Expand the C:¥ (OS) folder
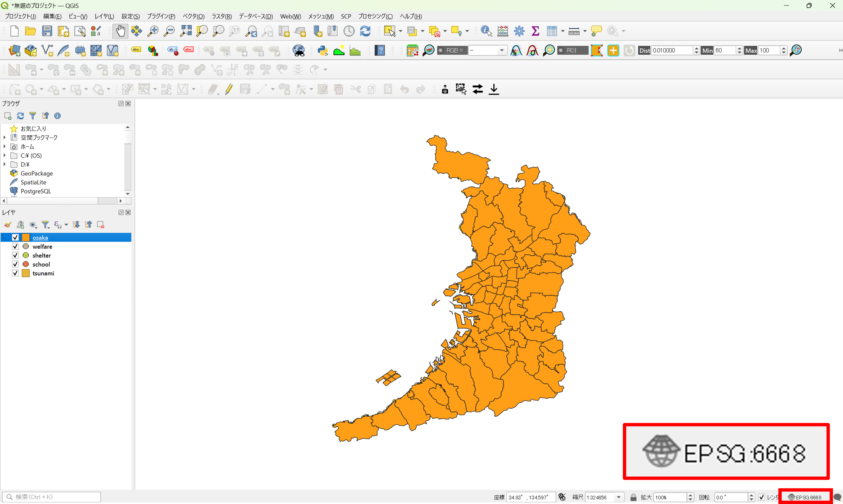843x504 pixels. click(5, 155)
